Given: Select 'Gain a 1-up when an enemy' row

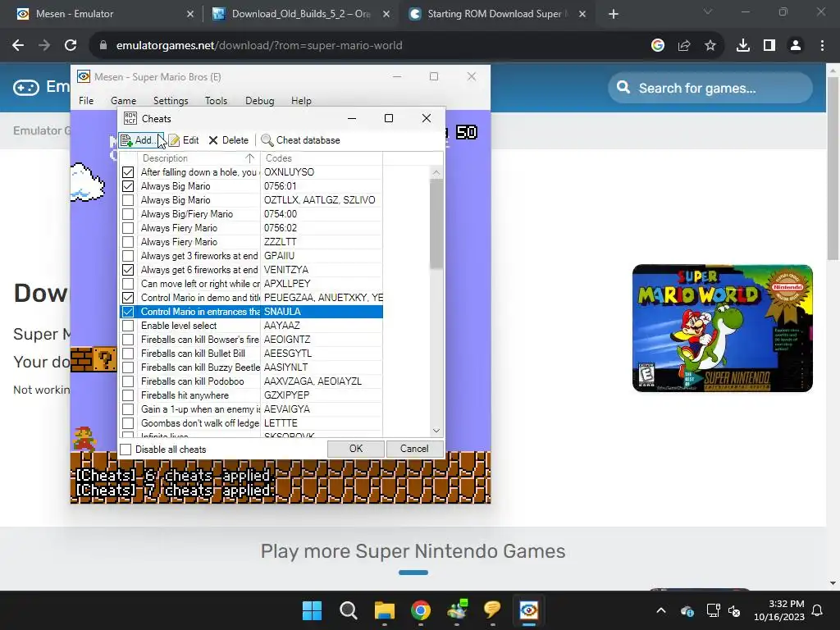Looking at the screenshot, I should tap(252, 409).
